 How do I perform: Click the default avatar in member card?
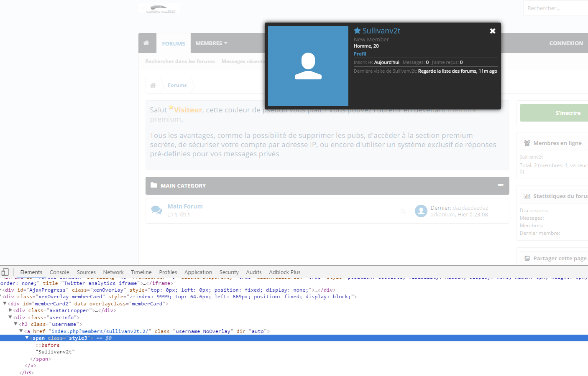point(308,66)
